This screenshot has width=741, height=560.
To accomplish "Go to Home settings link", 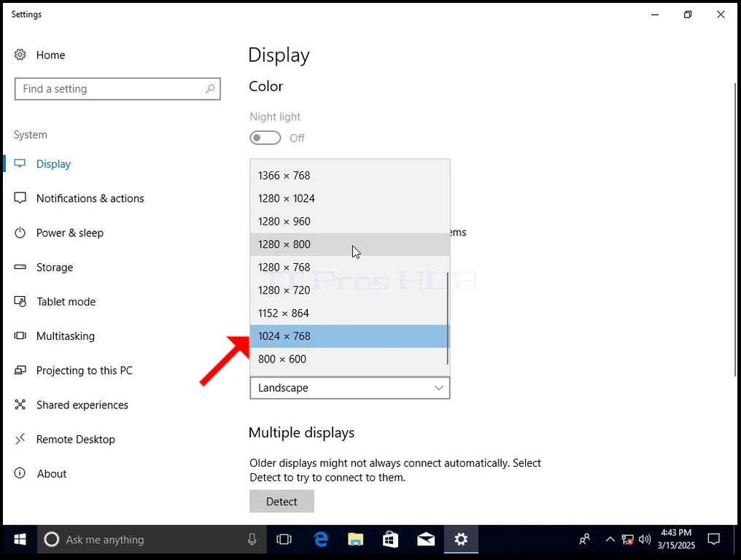I will (x=50, y=55).
